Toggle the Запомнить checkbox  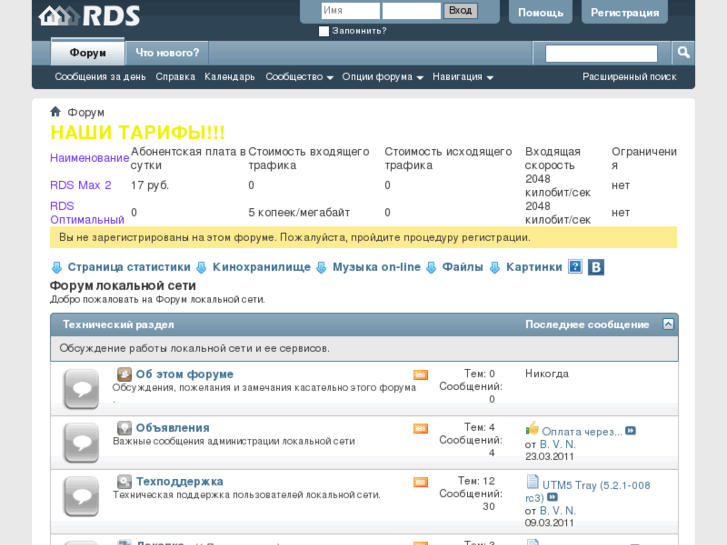(324, 31)
